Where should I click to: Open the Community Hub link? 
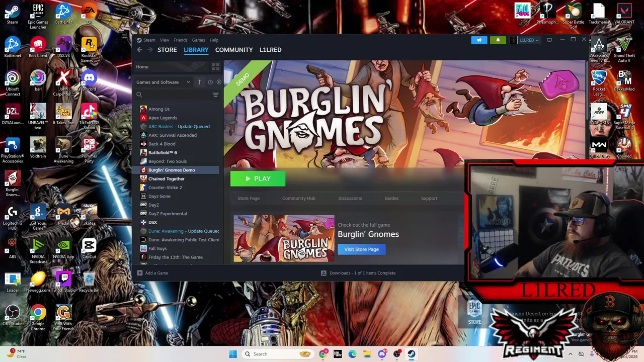coord(299,198)
